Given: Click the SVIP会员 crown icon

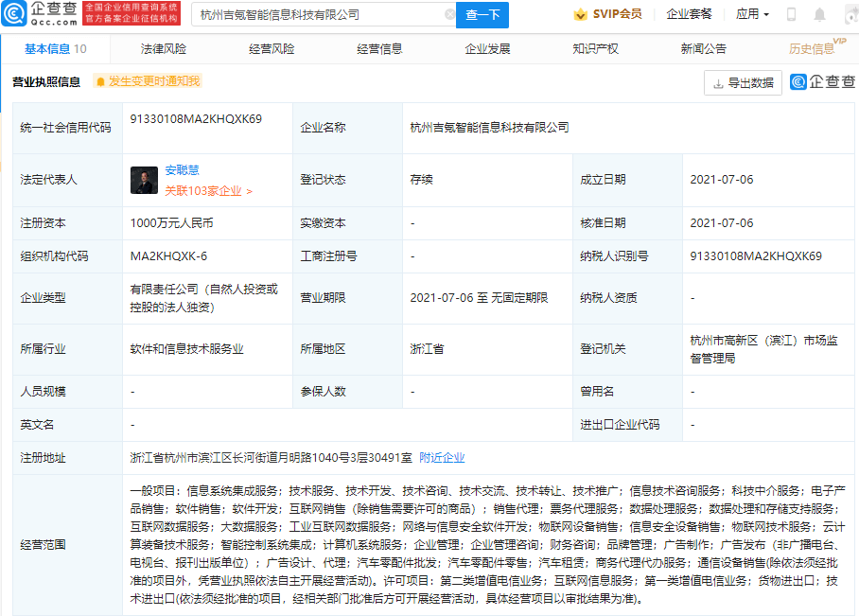Looking at the screenshot, I should [579, 15].
